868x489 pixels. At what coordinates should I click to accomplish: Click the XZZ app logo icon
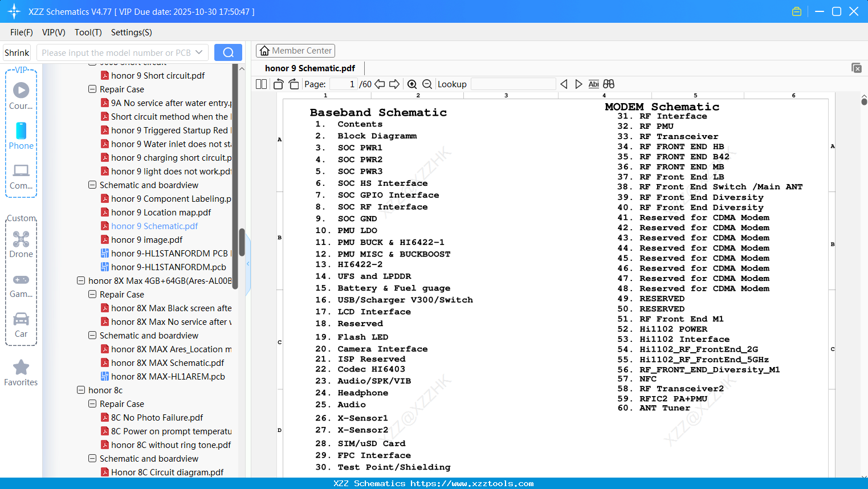(14, 11)
